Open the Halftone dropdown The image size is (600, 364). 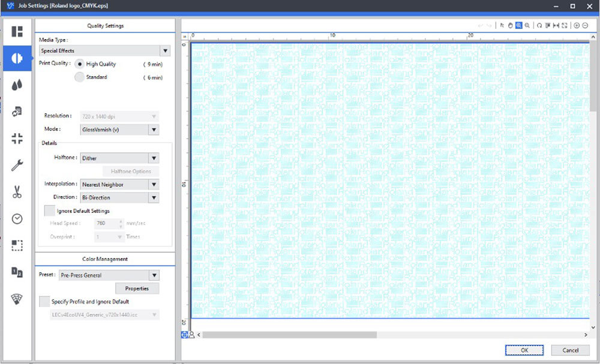click(119, 158)
